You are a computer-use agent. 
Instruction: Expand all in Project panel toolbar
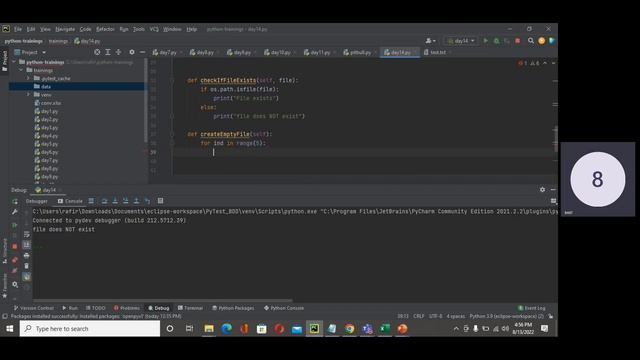[x=108, y=52]
